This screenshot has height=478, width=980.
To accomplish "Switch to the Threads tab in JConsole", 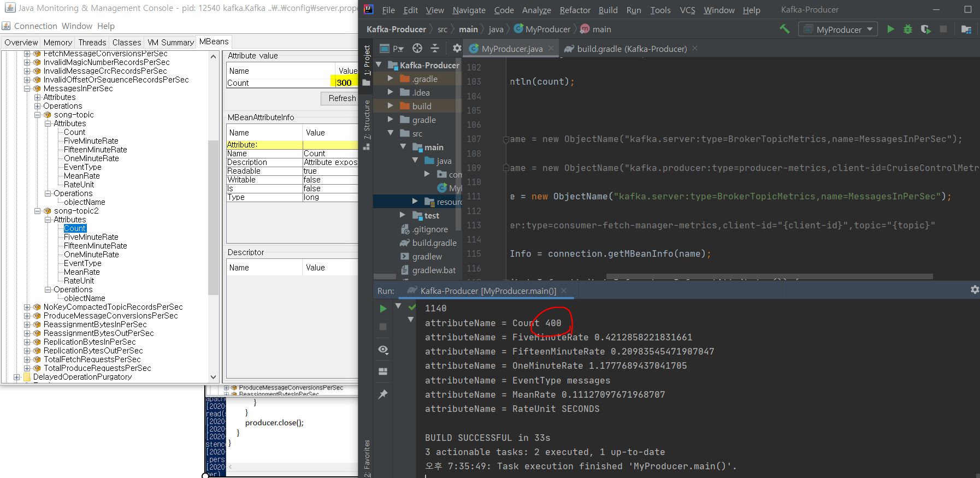I will [92, 42].
